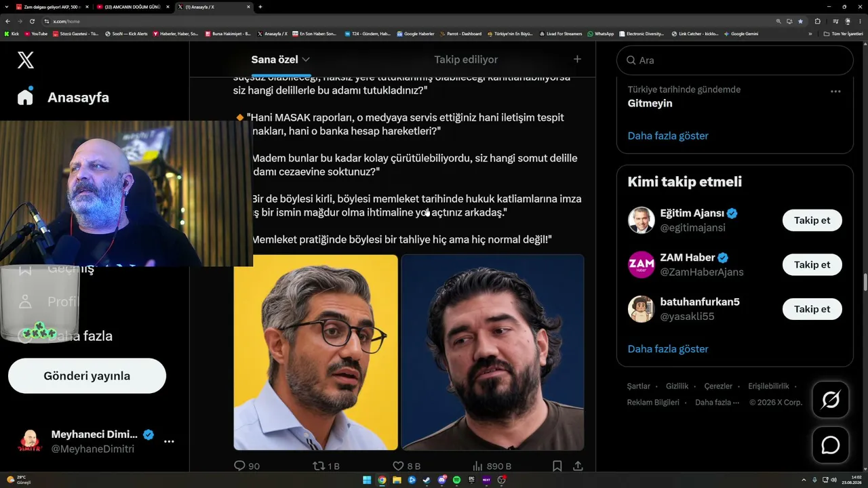Click the ZAM Haber profile avatar

click(x=641, y=264)
